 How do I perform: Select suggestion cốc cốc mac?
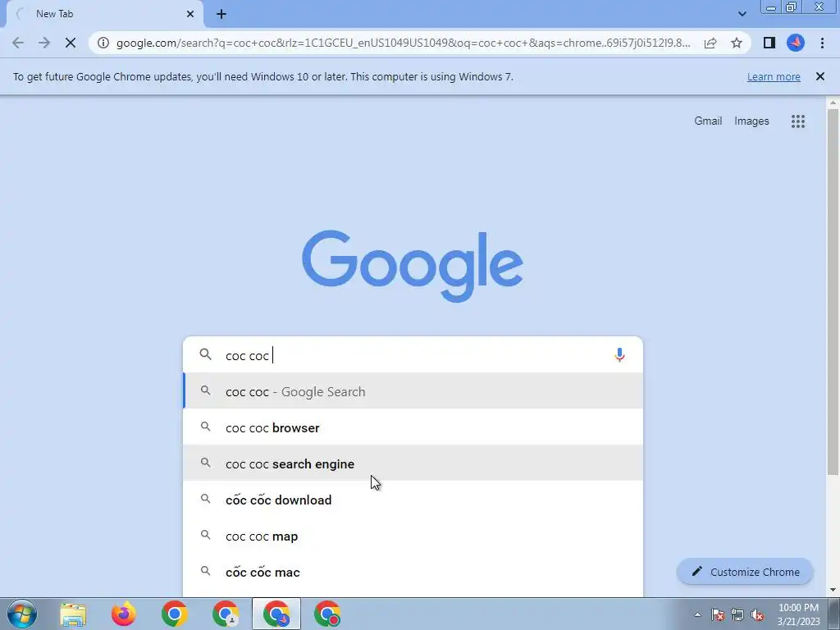[413, 572]
